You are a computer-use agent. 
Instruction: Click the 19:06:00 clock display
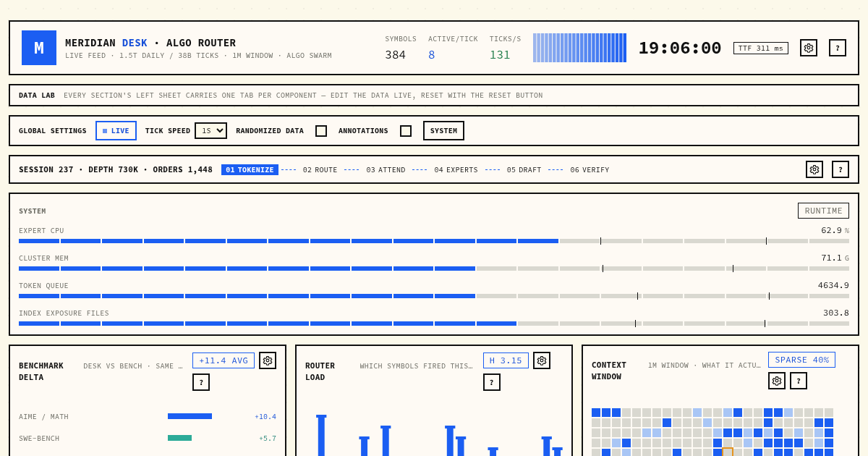click(x=680, y=48)
